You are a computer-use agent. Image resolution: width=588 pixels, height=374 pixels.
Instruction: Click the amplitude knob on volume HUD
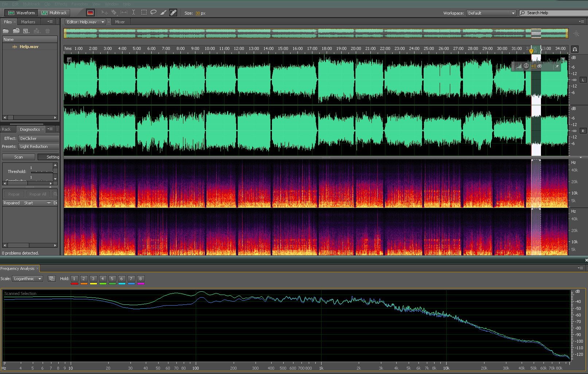click(x=526, y=66)
